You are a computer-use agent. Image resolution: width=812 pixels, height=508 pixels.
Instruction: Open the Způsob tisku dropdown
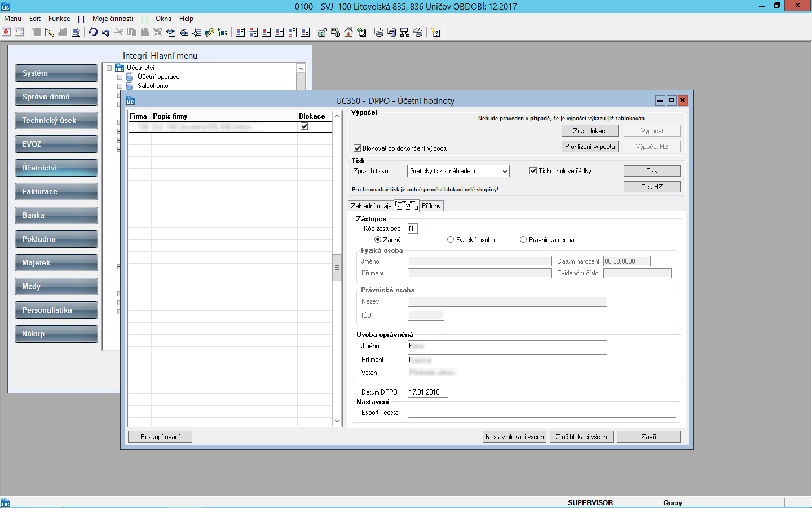point(505,171)
